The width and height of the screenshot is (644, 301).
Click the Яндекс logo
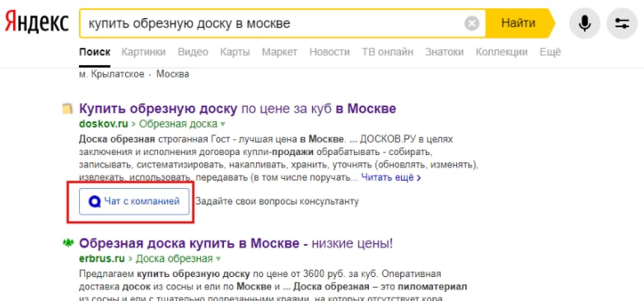click(x=36, y=22)
